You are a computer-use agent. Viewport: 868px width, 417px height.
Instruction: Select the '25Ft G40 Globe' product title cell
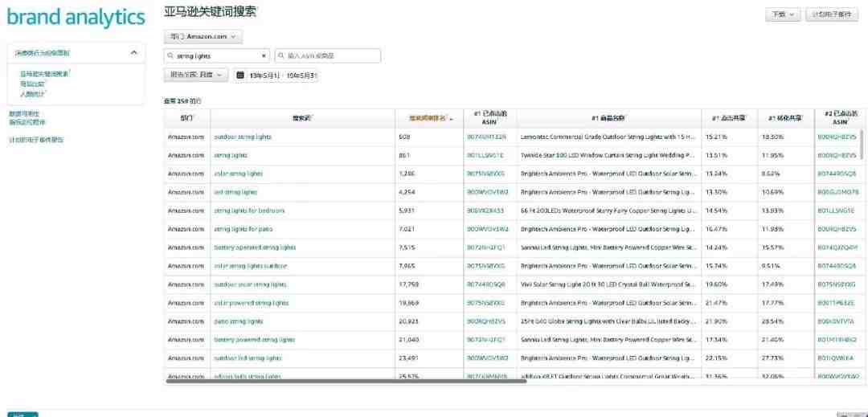[608, 321]
